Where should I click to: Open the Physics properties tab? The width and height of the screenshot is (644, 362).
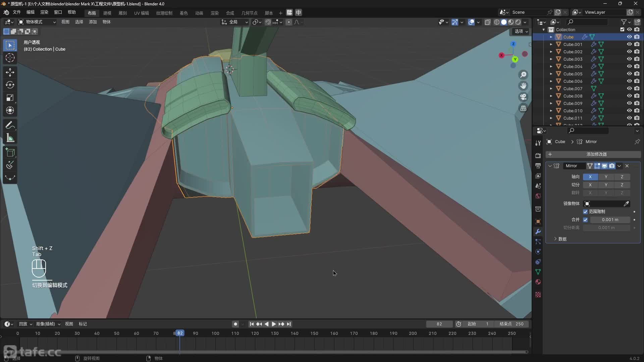(x=538, y=252)
